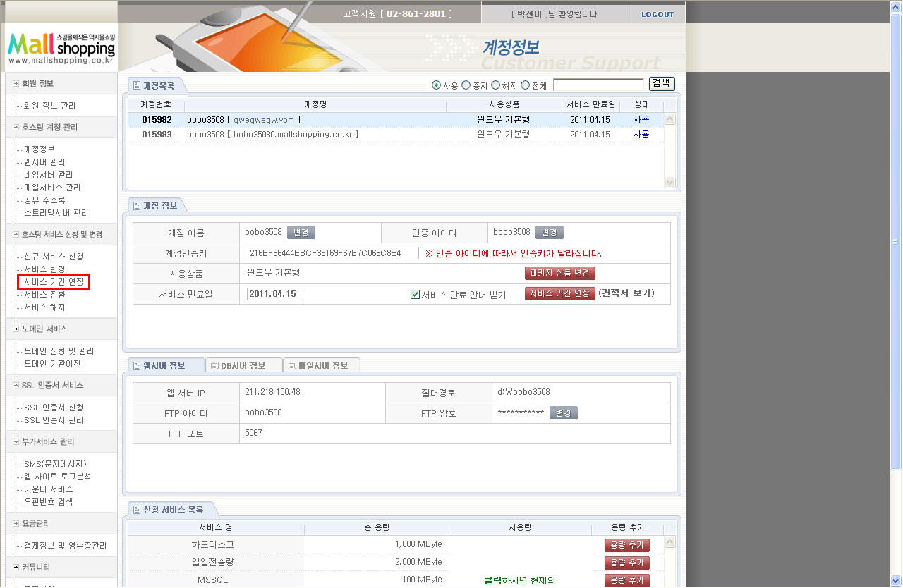The width and height of the screenshot is (903, 588).
Task: Open 서비스 전환 sidebar link
Action: (x=44, y=295)
